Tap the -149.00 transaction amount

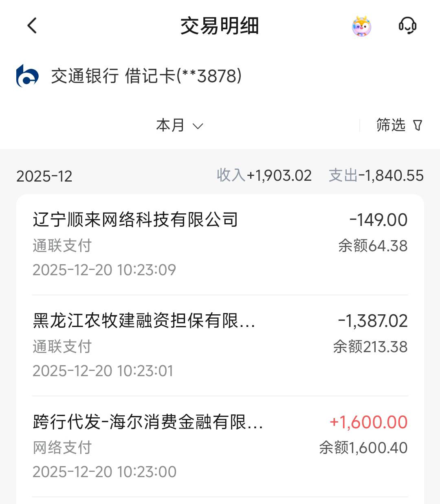pyautogui.click(x=378, y=220)
